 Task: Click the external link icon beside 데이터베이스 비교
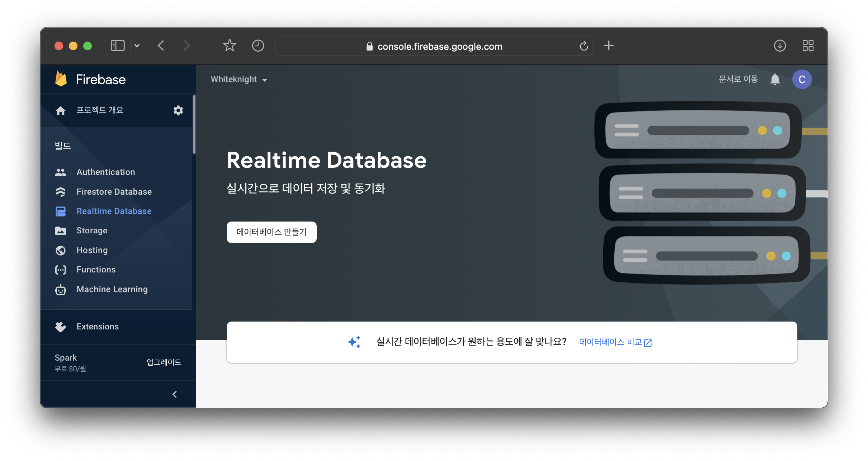point(648,343)
